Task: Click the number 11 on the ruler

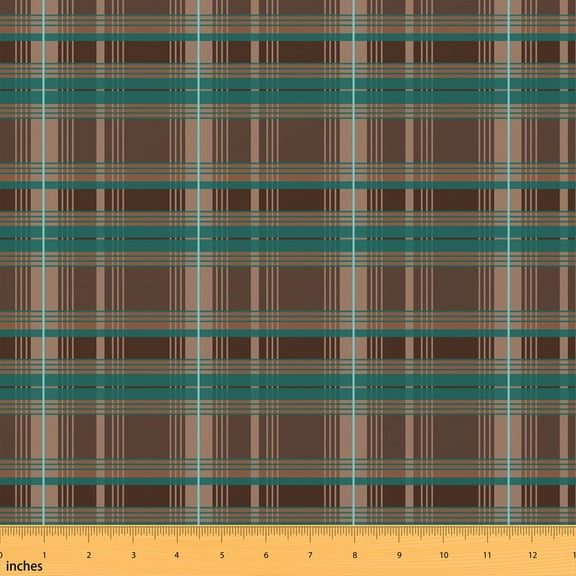Action: click(x=487, y=555)
